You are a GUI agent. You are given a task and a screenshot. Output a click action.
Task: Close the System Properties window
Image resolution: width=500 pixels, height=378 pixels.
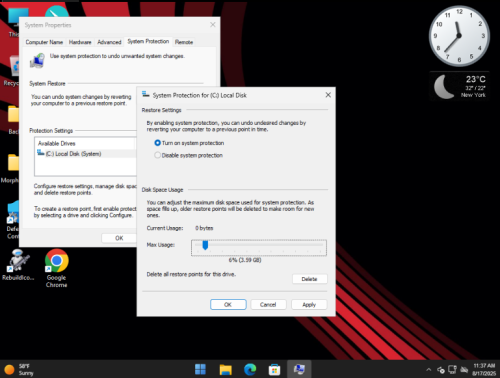point(212,25)
